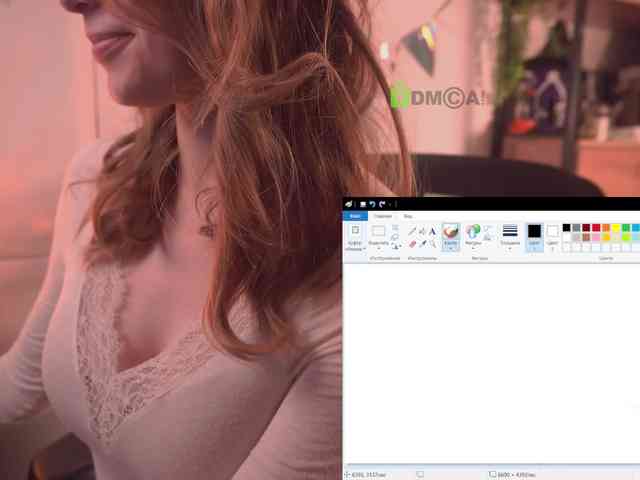640x480 pixels.
Task: Pick the Eraser tool
Action: 412,243
